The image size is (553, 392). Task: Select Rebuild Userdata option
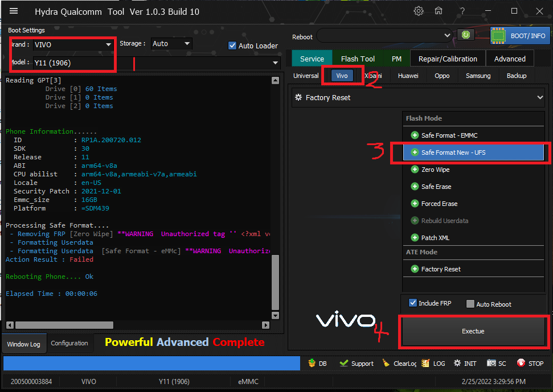tap(473, 221)
